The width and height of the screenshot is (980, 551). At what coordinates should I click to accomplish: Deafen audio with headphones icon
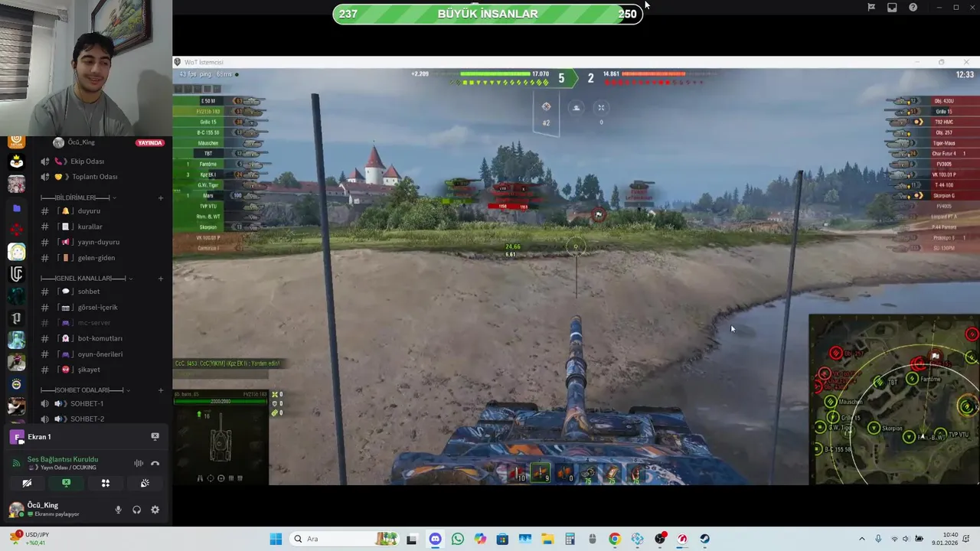136,510
